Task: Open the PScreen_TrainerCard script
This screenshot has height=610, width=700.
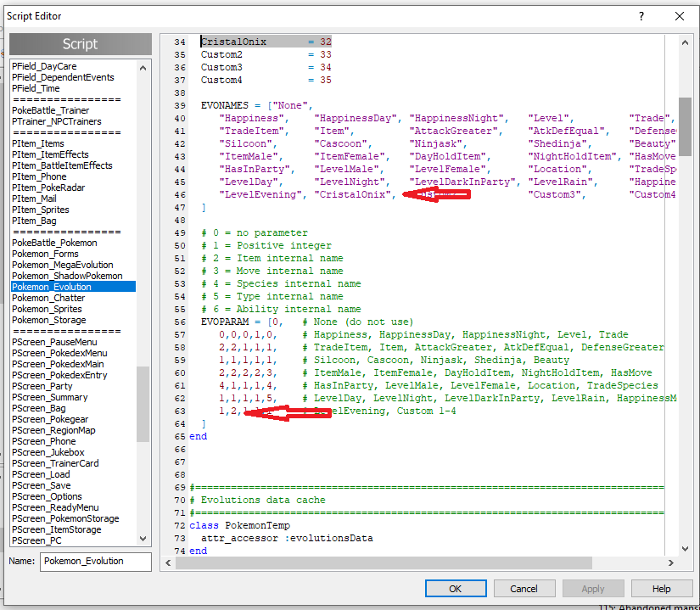Action: [55, 463]
